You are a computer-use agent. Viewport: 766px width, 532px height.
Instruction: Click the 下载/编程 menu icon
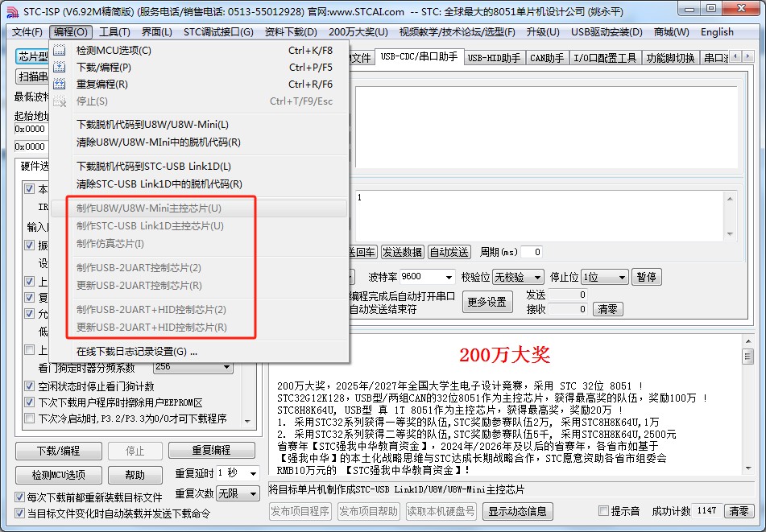point(60,67)
